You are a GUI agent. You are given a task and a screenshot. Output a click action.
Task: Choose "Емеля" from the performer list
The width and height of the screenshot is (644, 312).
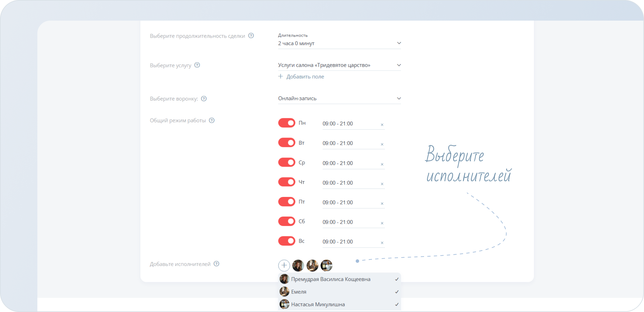[x=299, y=292]
